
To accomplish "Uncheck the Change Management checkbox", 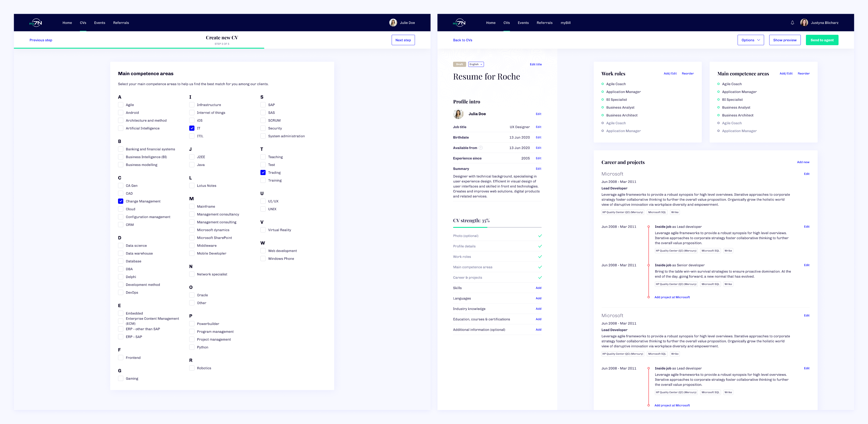I will click(121, 201).
